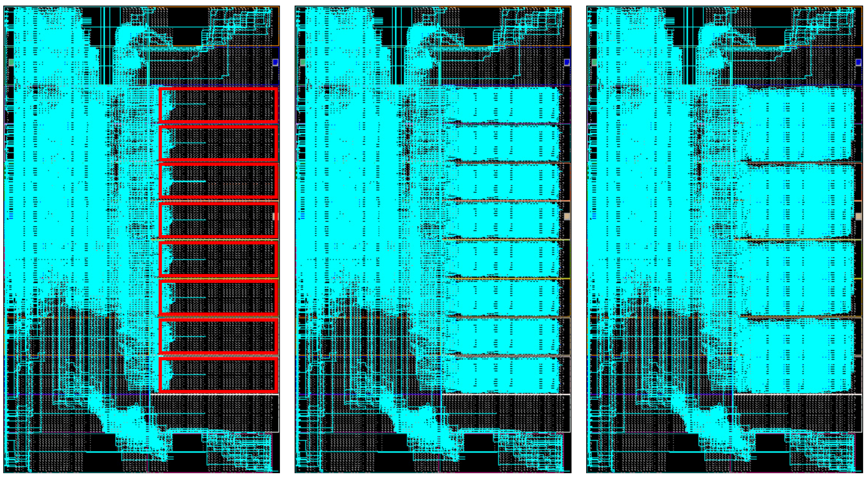Click the beige marker in right layout

click(x=859, y=216)
